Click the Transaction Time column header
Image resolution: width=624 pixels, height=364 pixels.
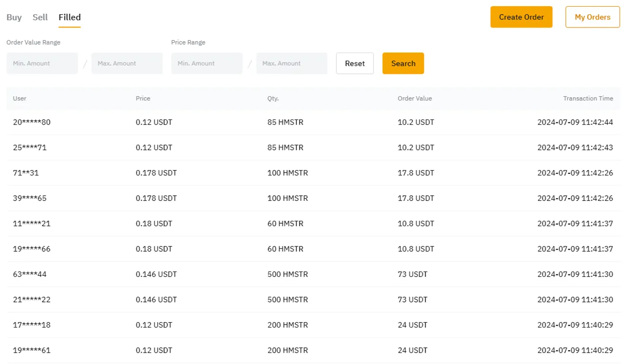[x=588, y=99]
